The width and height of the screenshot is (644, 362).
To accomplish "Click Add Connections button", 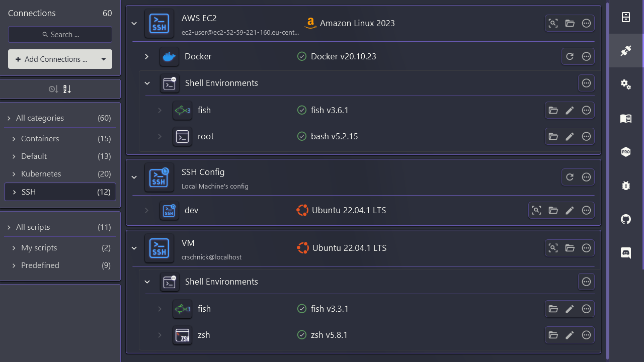I will click(52, 59).
